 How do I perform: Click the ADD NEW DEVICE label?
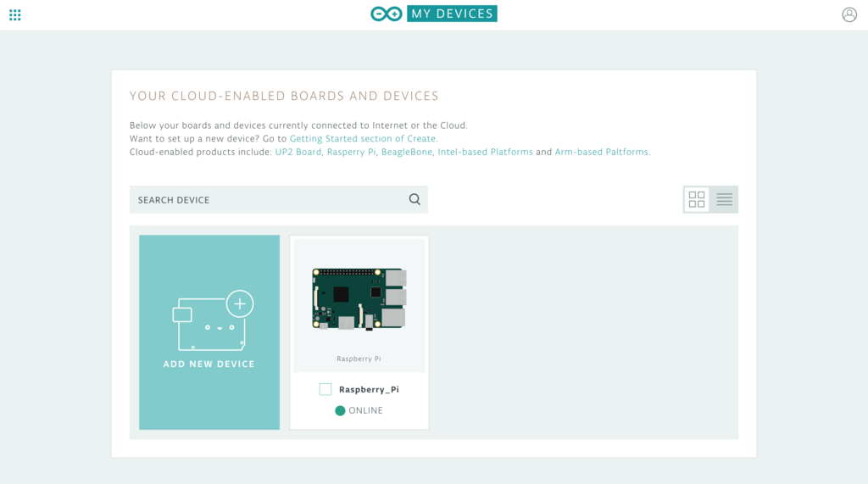coord(209,364)
